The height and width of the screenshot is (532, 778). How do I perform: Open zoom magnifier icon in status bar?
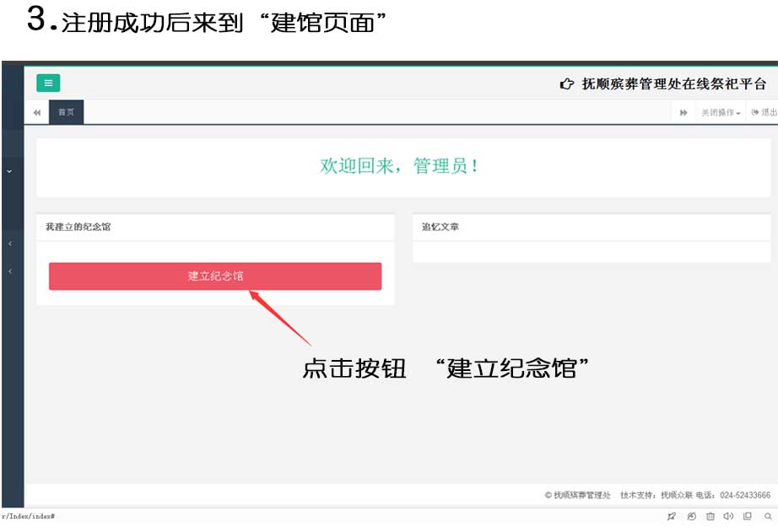pyautogui.click(x=768, y=516)
